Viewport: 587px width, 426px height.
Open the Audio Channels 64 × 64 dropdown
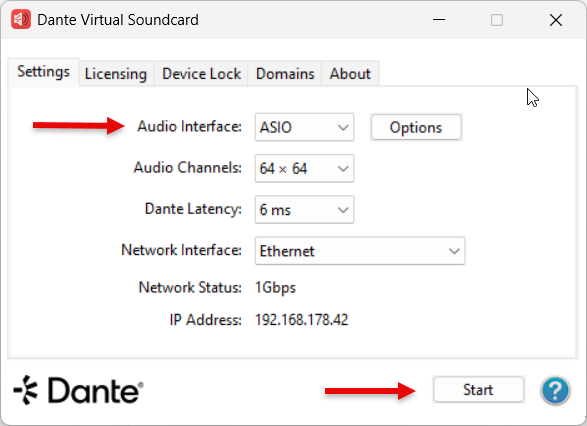[304, 168]
